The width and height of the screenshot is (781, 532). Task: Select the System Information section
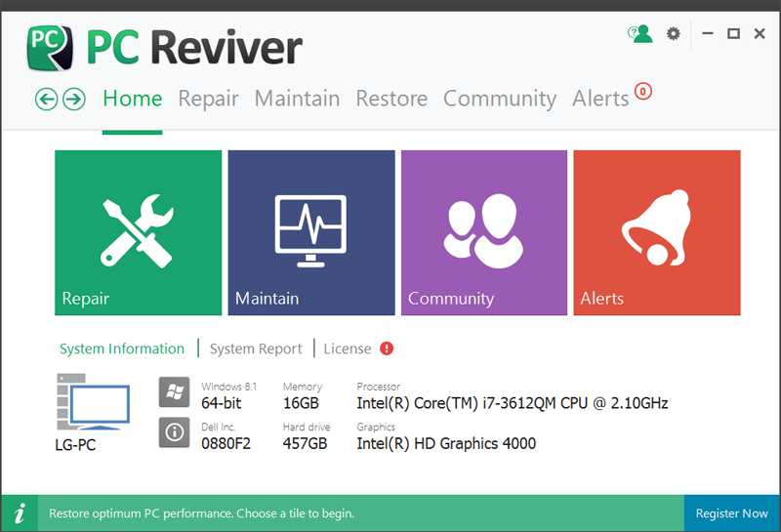122,348
